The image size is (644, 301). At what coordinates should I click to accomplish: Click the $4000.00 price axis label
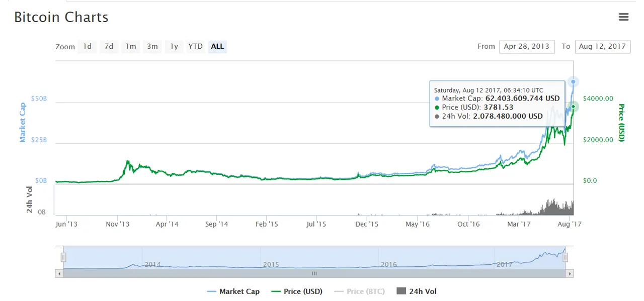pos(598,98)
